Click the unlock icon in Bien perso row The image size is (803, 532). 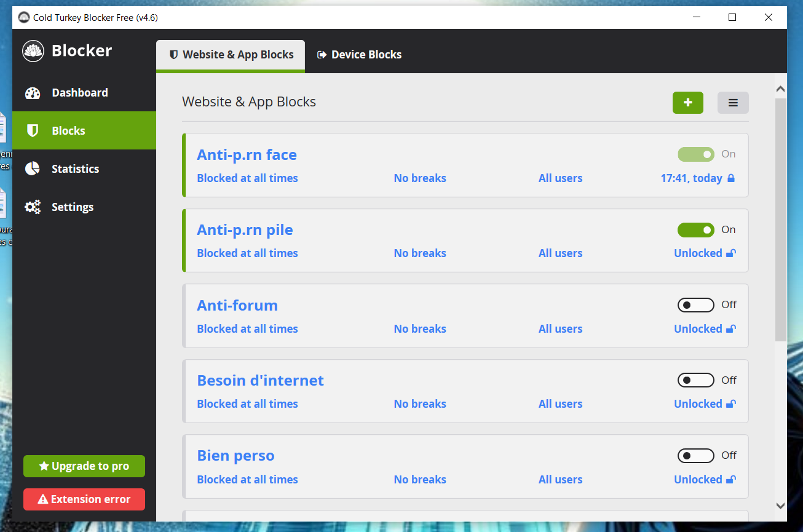tap(731, 480)
